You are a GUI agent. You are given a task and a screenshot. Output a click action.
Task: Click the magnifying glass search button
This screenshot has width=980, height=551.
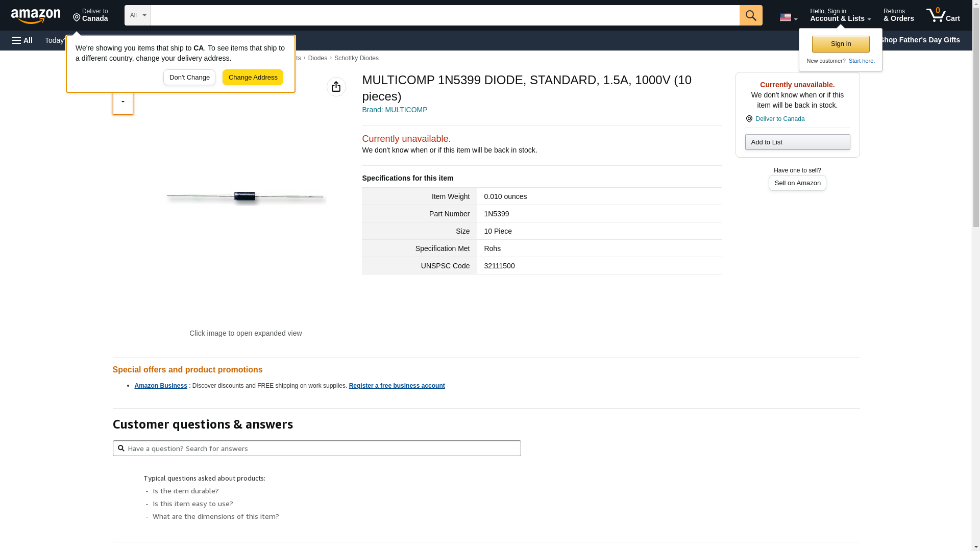(750, 15)
